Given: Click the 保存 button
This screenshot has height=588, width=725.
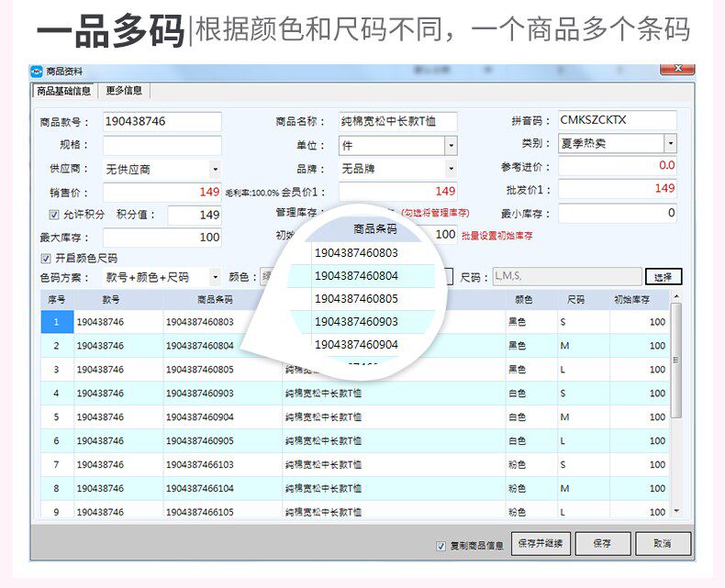Looking at the screenshot, I should click(602, 544).
